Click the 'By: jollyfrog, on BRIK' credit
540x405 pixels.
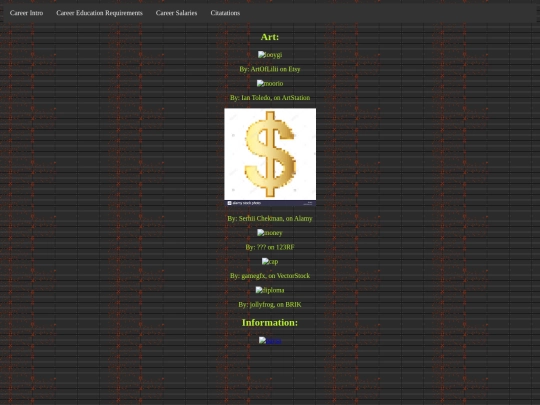[270, 305]
